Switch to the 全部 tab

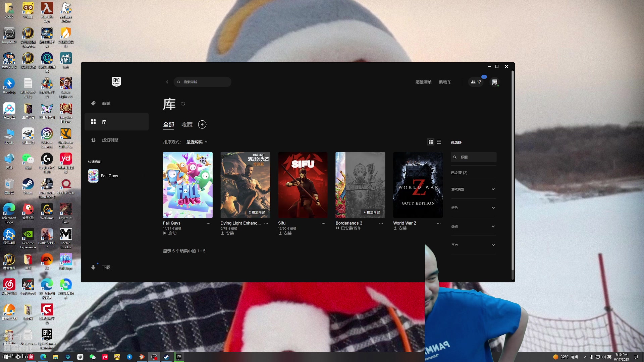169,125
